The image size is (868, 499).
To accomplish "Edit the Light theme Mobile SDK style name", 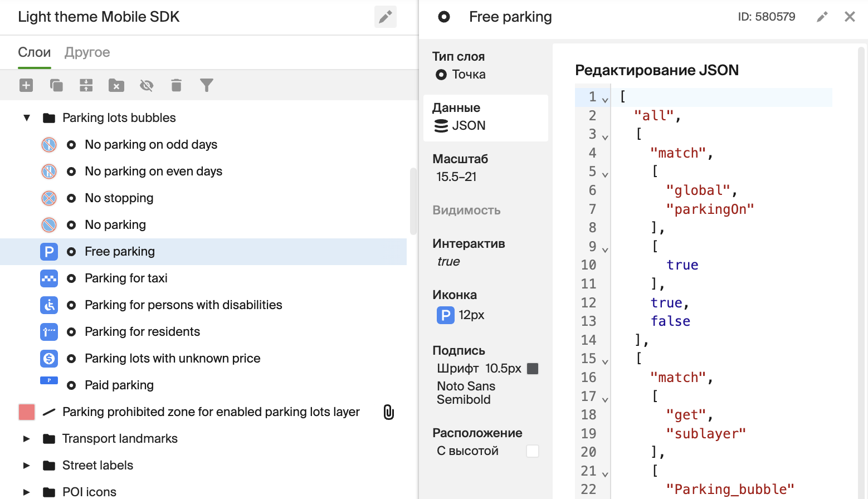I will (x=386, y=17).
